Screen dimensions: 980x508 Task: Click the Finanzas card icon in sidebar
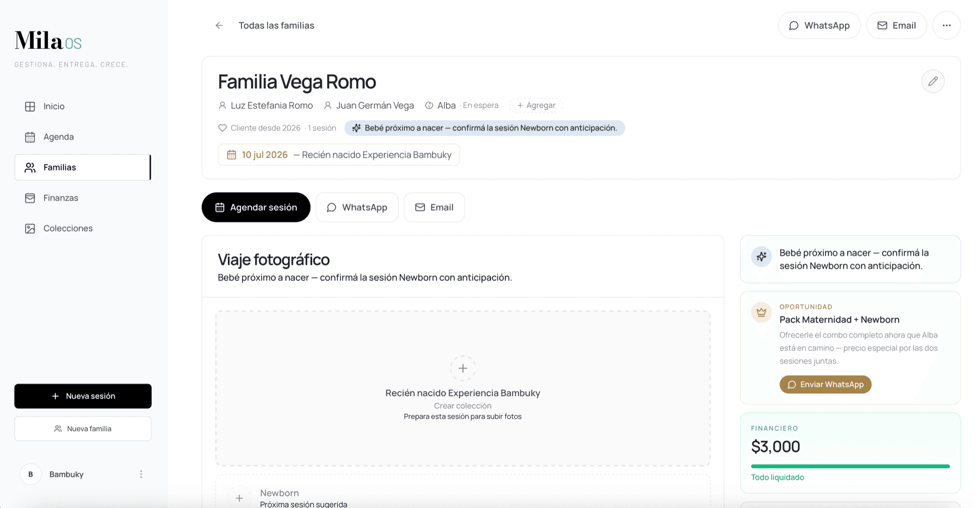30,198
